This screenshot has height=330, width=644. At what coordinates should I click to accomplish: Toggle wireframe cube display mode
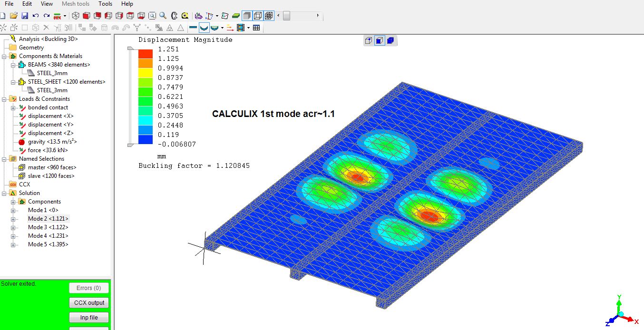click(x=258, y=16)
